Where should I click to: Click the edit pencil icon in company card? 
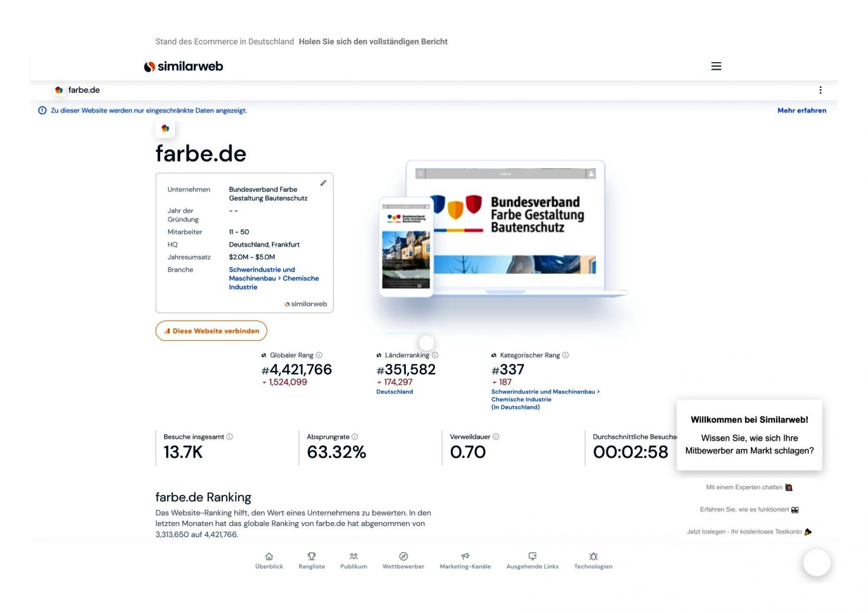click(x=323, y=183)
